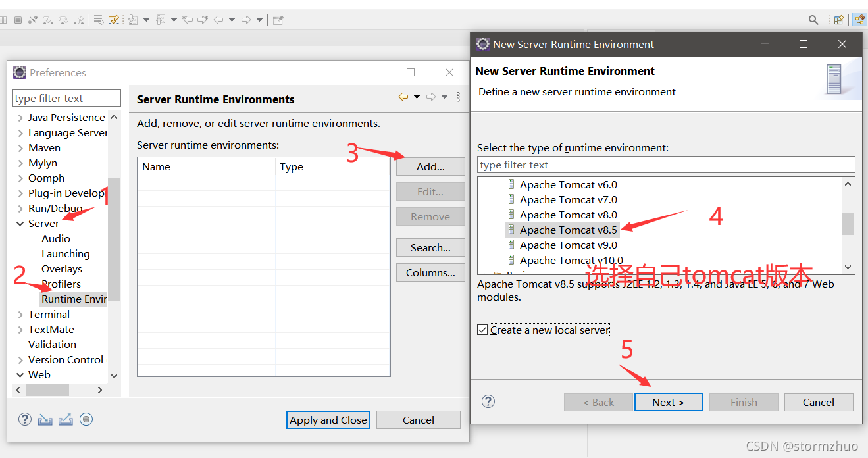Select the Profilers preferences page
This screenshot has height=458, width=868.
click(61, 284)
